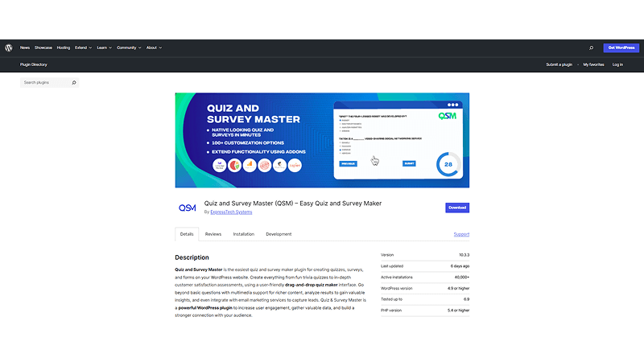
Task: Click the Tested up to value '6.9'
Action: coord(467,299)
